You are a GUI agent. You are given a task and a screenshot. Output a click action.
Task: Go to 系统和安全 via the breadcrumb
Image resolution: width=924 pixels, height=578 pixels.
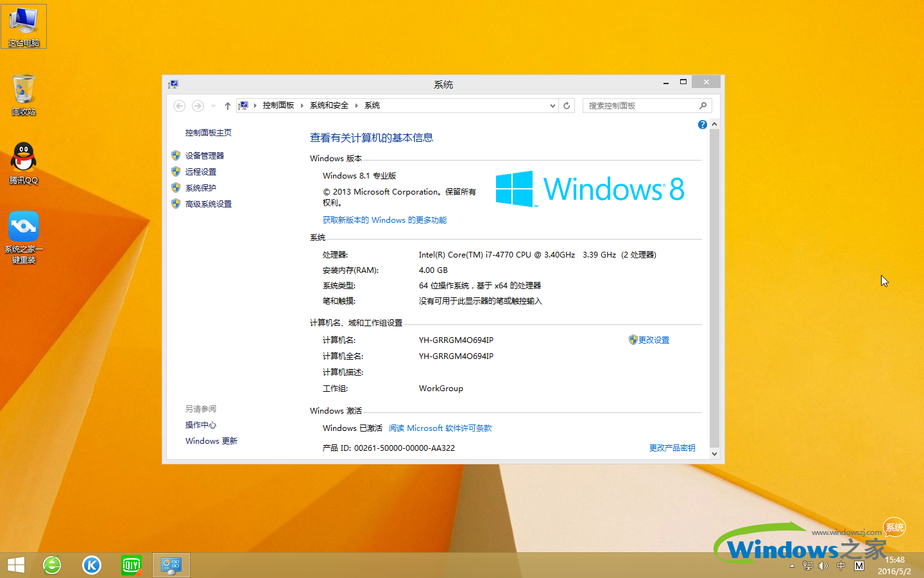pyautogui.click(x=329, y=105)
